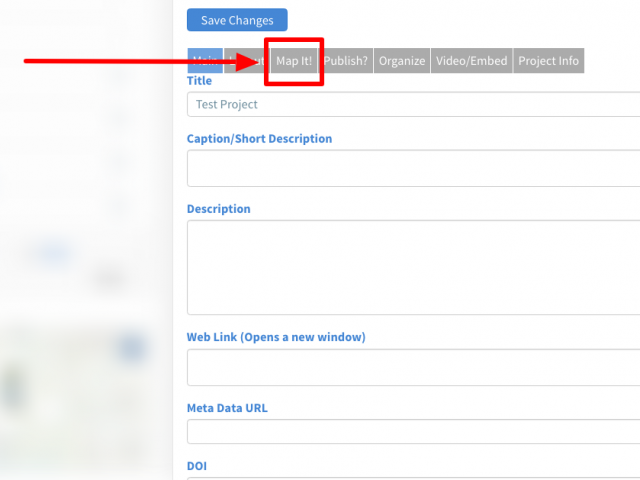
Task: Click the Save Changes button
Action: 237,20
